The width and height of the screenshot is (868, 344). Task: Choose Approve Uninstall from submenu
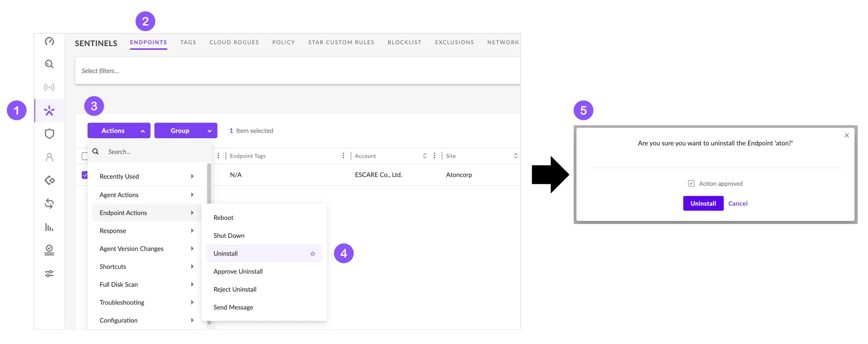pyautogui.click(x=238, y=271)
